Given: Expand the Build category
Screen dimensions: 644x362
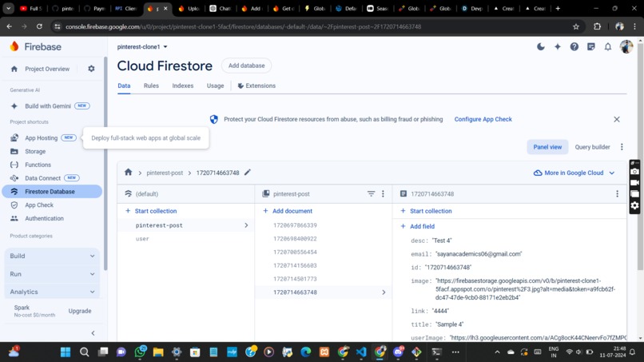Looking at the screenshot, I should point(52,256).
